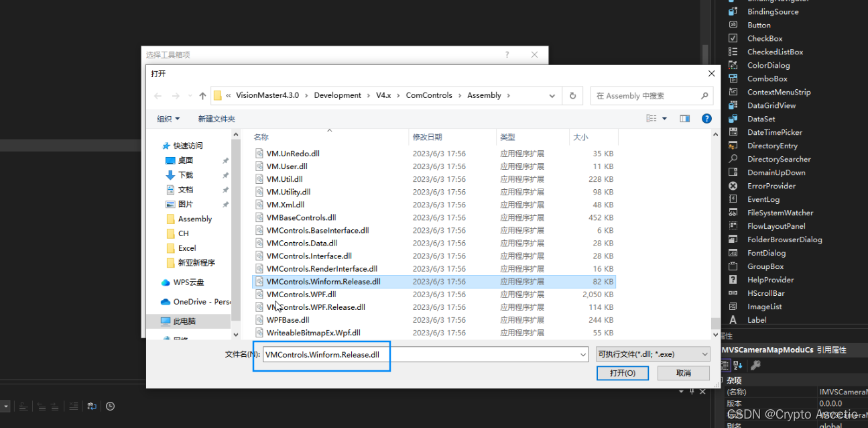Open the WPS云盘 cloud drive
The height and width of the screenshot is (428, 868).
tap(183, 282)
